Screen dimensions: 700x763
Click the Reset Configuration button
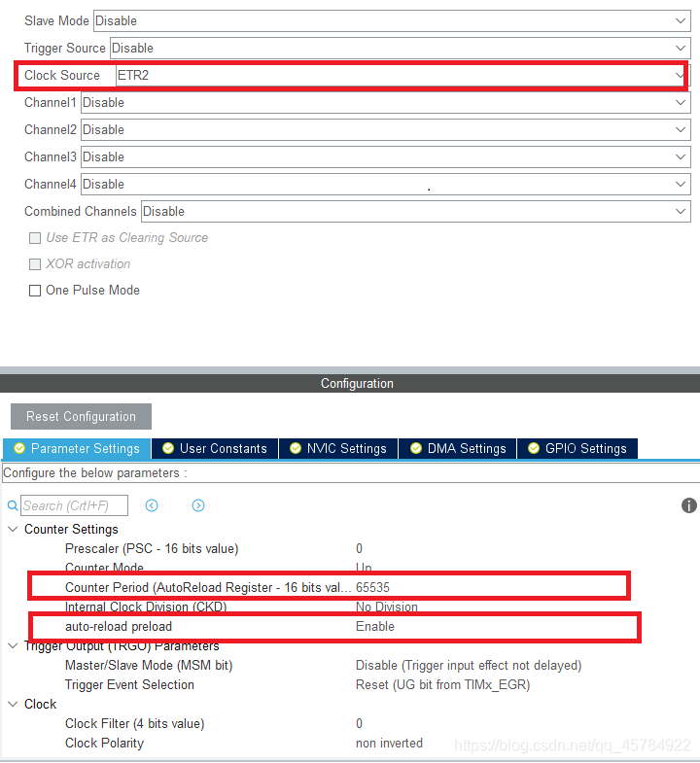pos(81,417)
